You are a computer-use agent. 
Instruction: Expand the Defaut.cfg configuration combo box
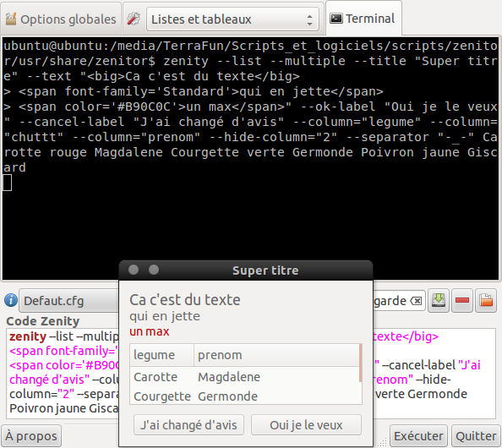68,301
